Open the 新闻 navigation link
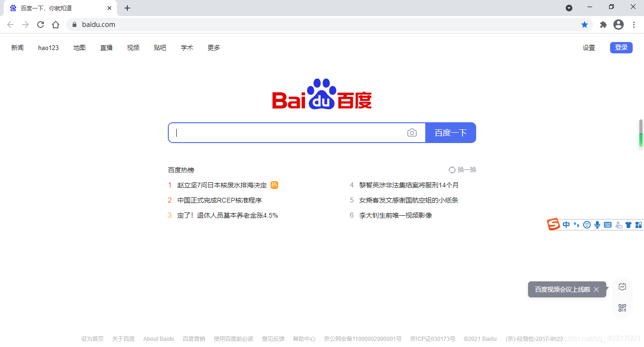The width and height of the screenshot is (644, 347). click(17, 48)
